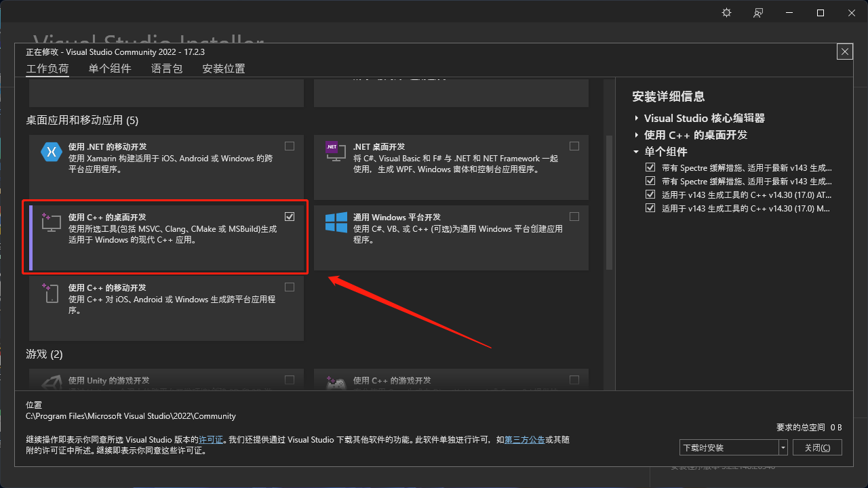Click the C++ desktop development monitor icon
The image size is (868, 488).
(52, 222)
